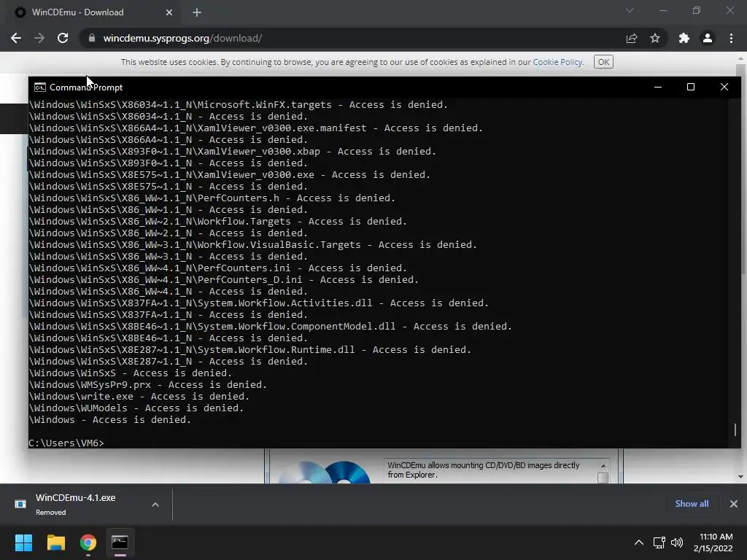Image resolution: width=747 pixels, height=560 pixels.
Task: Bookmark this page with the star
Action: tap(655, 38)
